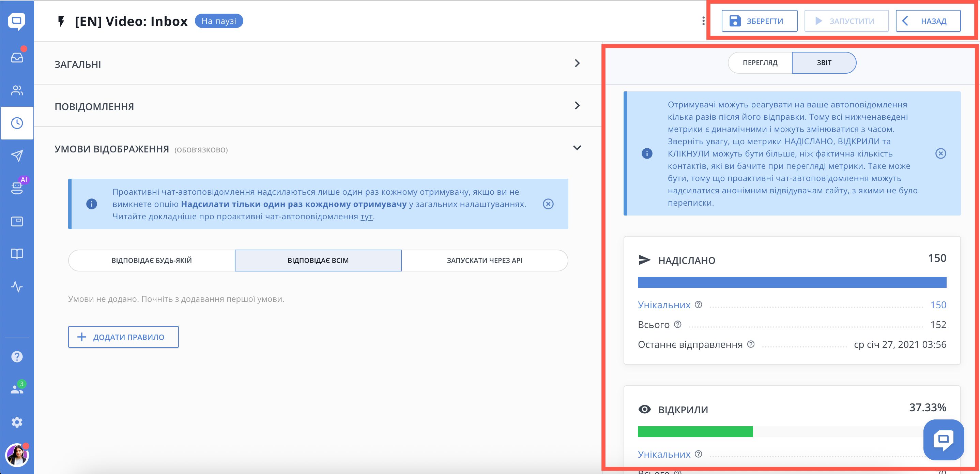Click the Унікальних link under ВІДКРИЛИ
Image resolution: width=980 pixels, height=474 pixels.
[664, 454]
